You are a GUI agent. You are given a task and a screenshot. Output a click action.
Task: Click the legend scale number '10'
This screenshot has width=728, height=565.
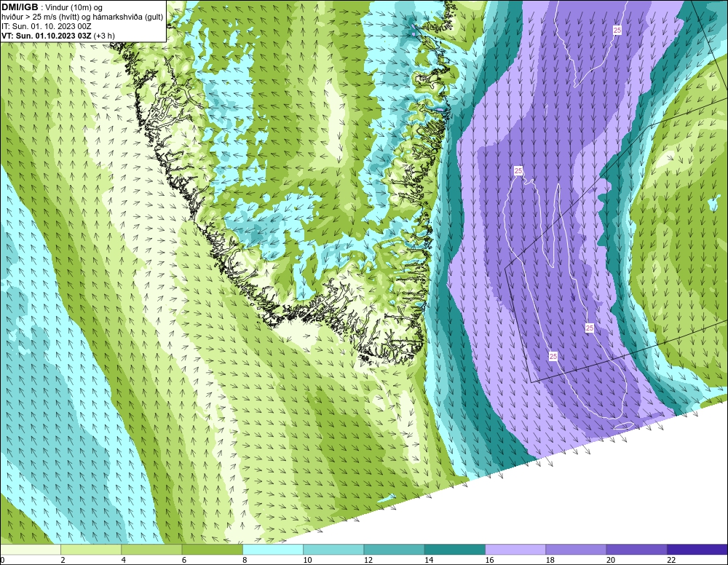click(x=307, y=561)
